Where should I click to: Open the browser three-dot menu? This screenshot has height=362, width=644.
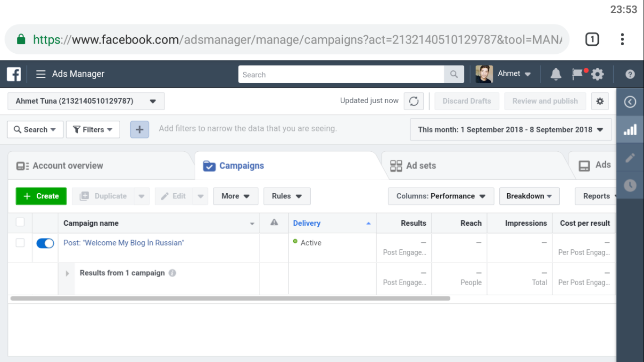tap(622, 39)
